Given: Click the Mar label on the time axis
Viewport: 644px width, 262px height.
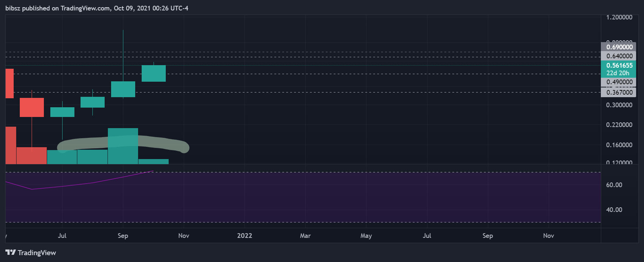Looking at the screenshot, I should click(305, 236).
